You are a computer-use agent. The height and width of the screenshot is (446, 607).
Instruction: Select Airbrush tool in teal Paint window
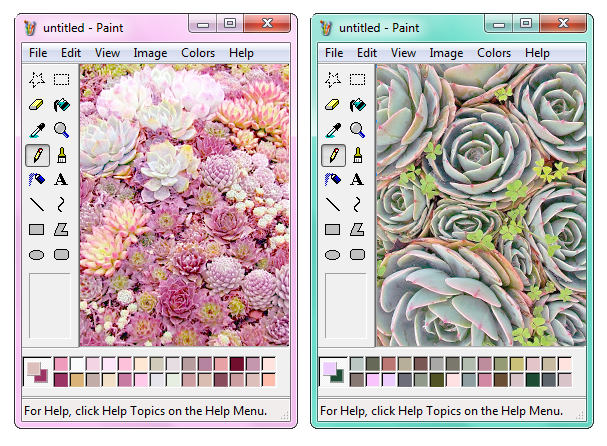333,180
